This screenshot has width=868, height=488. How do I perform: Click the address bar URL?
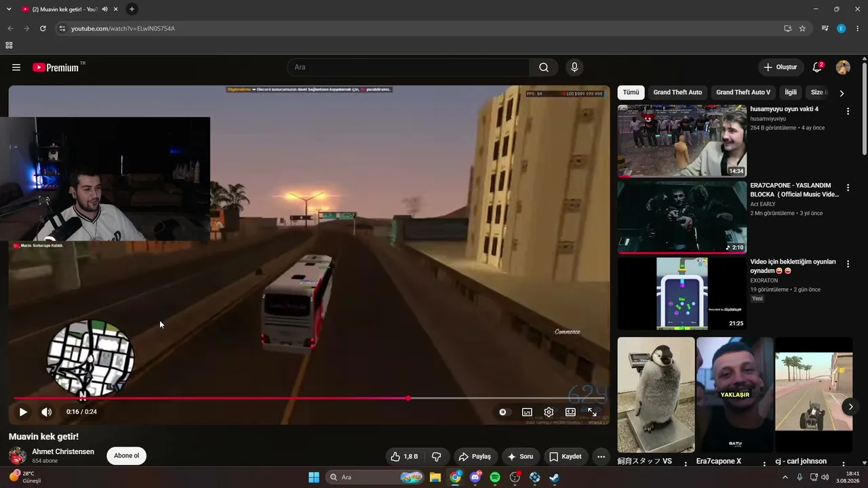click(x=123, y=28)
